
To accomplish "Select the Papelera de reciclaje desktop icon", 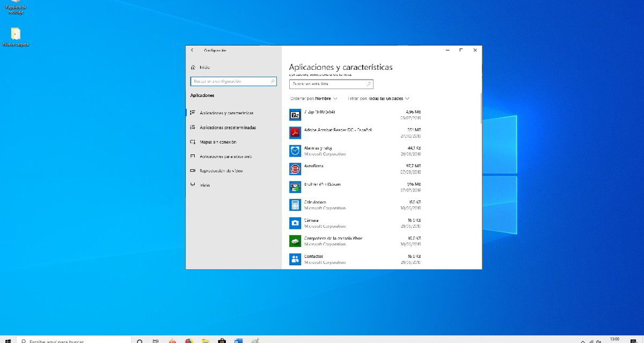I will tap(16, 6).
